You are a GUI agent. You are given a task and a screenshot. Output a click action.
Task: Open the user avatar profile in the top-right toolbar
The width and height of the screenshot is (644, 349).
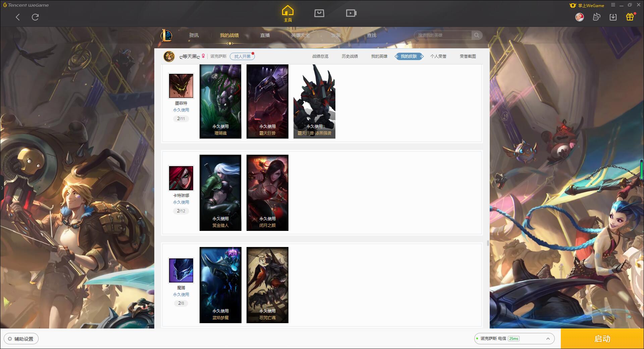(x=580, y=17)
